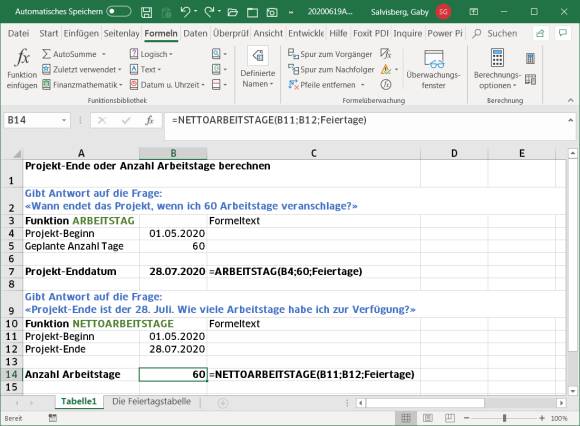This screenshot has width=580, height=426.
Task: Click the insert function fx in formula bar
Action: (x=149, y=120)
